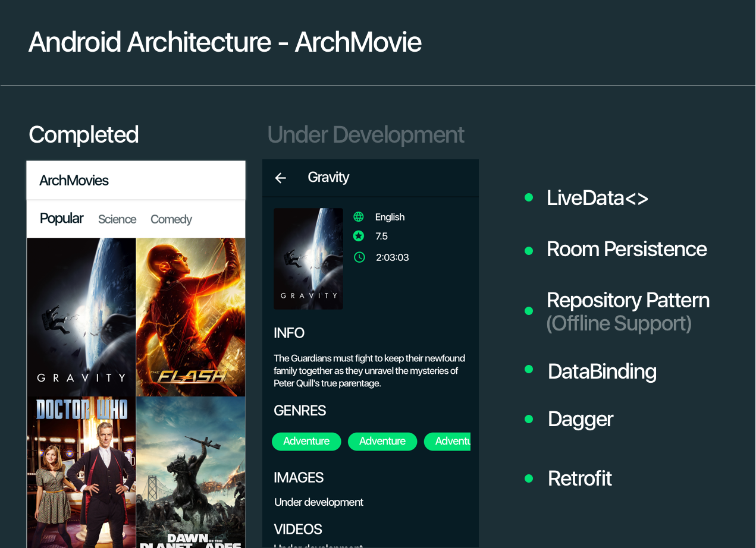Select the cut-off Adventure chip on the right
The height and width of the screenshot is (548, 756).
pos(447,442)
